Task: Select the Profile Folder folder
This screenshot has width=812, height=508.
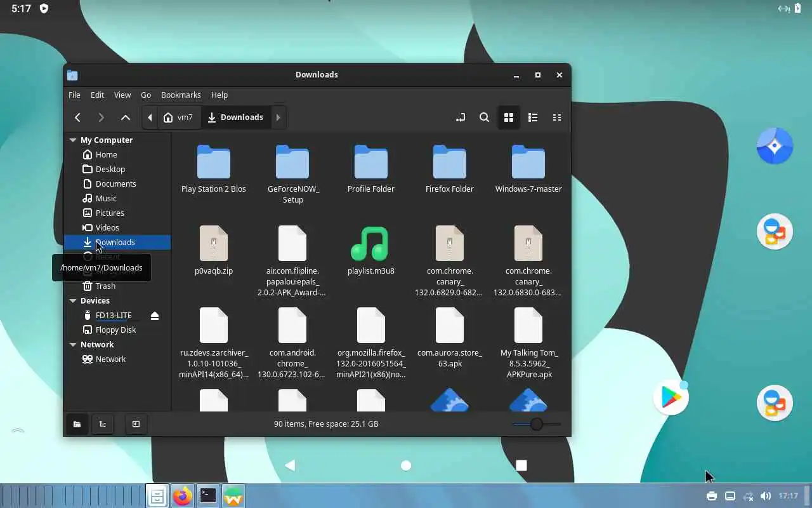Action: (x=371, y=169)
